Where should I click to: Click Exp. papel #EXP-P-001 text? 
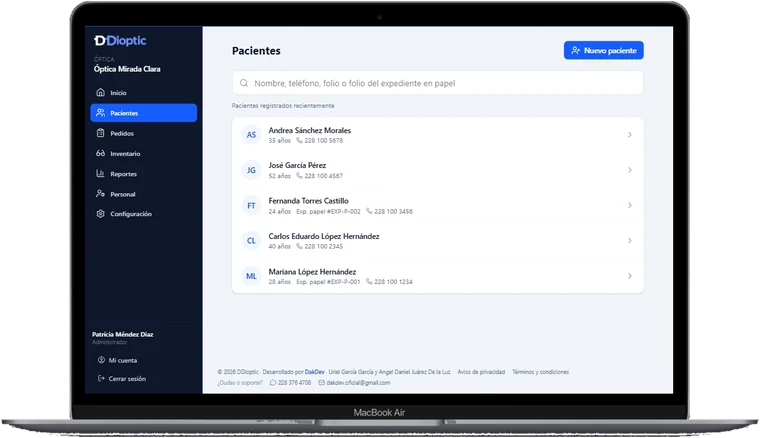pos(328,282)
